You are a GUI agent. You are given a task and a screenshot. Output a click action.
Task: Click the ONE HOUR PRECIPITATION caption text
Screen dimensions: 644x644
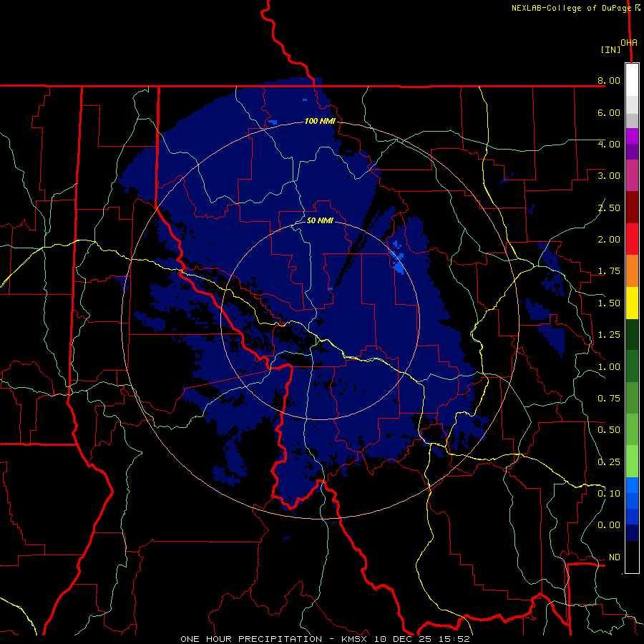point(251,639)
